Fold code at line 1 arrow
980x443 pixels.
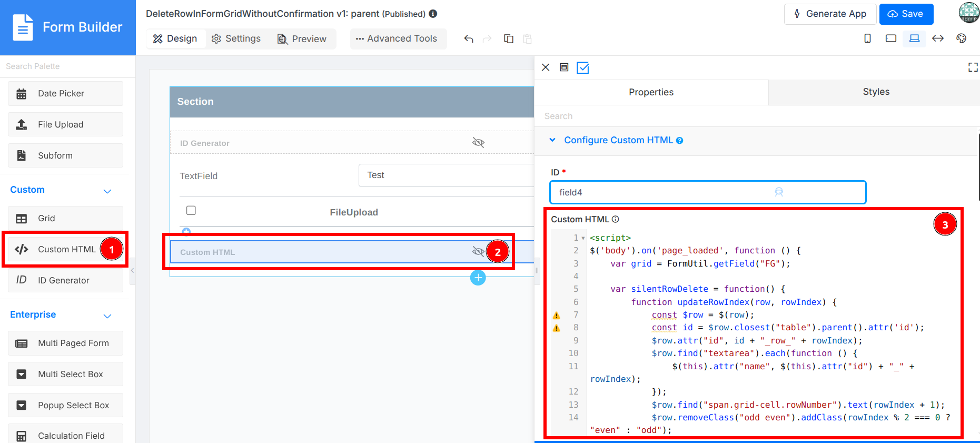coord(583,238)
